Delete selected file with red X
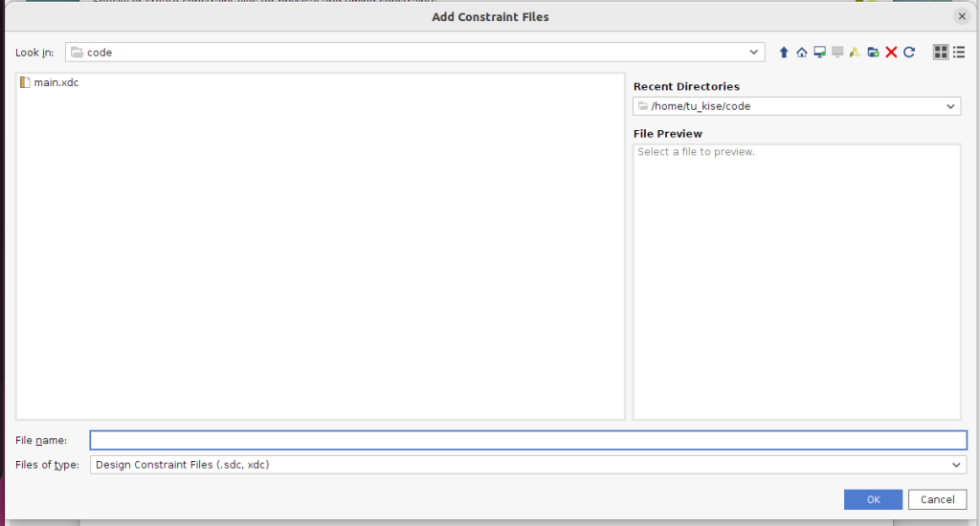Image resolution: width=980 pixels, height=526 pixels. 891,53
